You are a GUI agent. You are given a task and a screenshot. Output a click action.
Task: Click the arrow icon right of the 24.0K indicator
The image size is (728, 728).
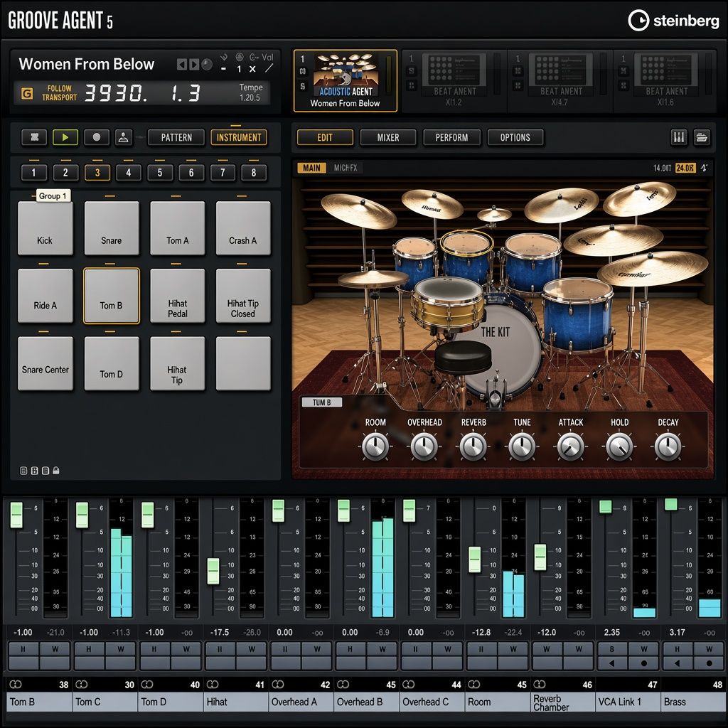click(705, 168)
